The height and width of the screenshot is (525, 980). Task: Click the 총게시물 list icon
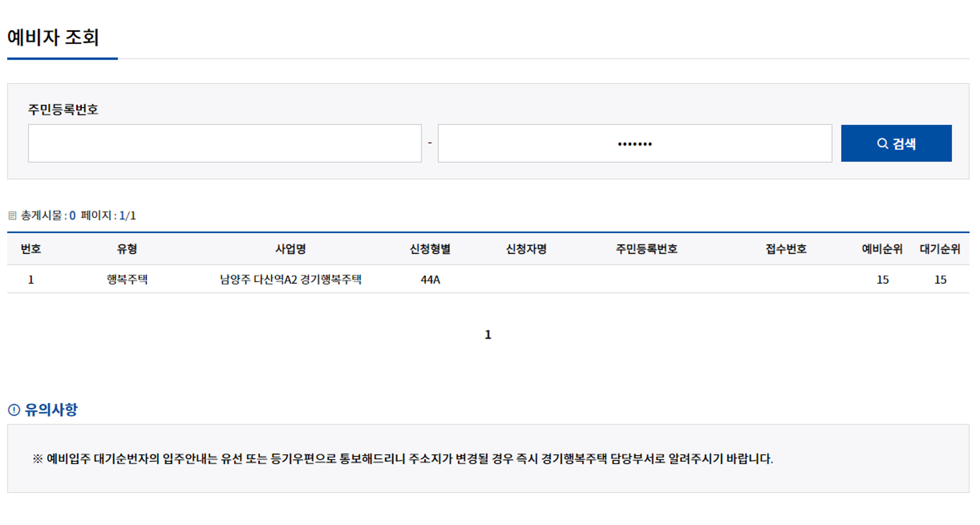click(x=12, y=216)
